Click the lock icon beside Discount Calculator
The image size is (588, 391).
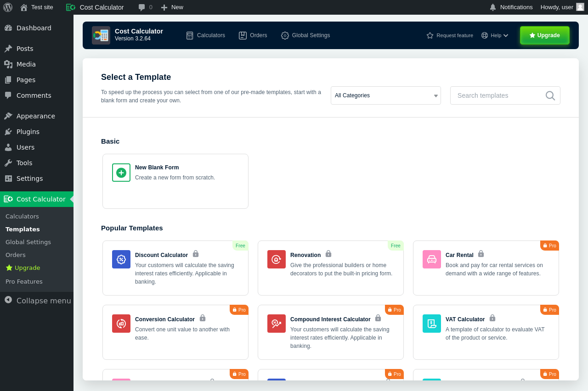click(x=196, y=254)
